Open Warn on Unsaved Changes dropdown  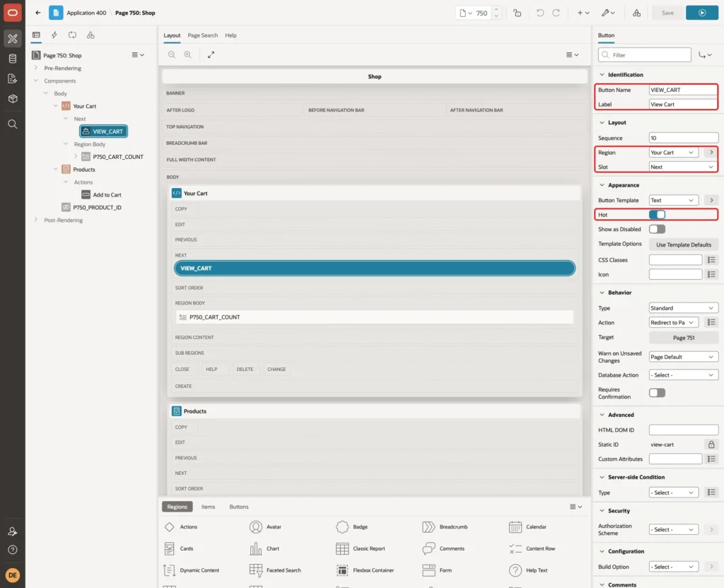(x=684, y=357)
